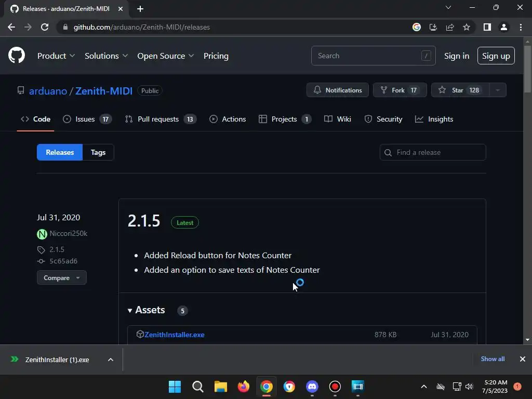Focus the Find a release field
Viewport: 532px width, 399px height.
[433, 152]
